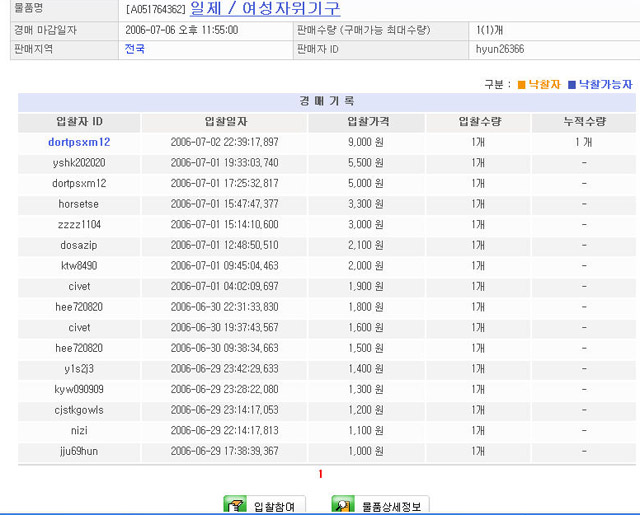
Task: Click the 경매기록 section heading
Action: [326, 102]
